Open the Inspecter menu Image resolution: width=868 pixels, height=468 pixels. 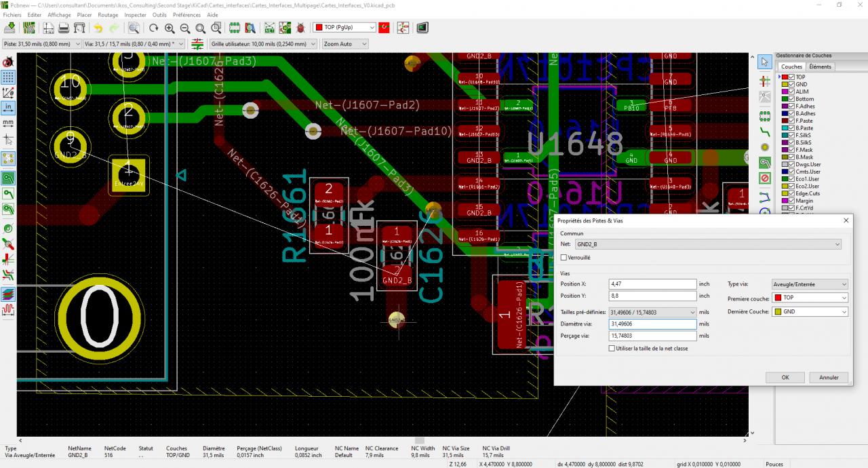136,14
